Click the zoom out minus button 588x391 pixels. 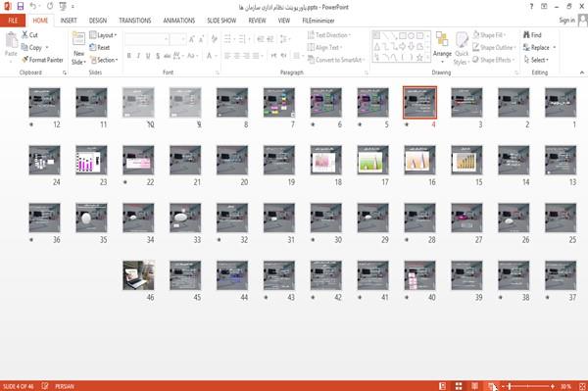503,386
